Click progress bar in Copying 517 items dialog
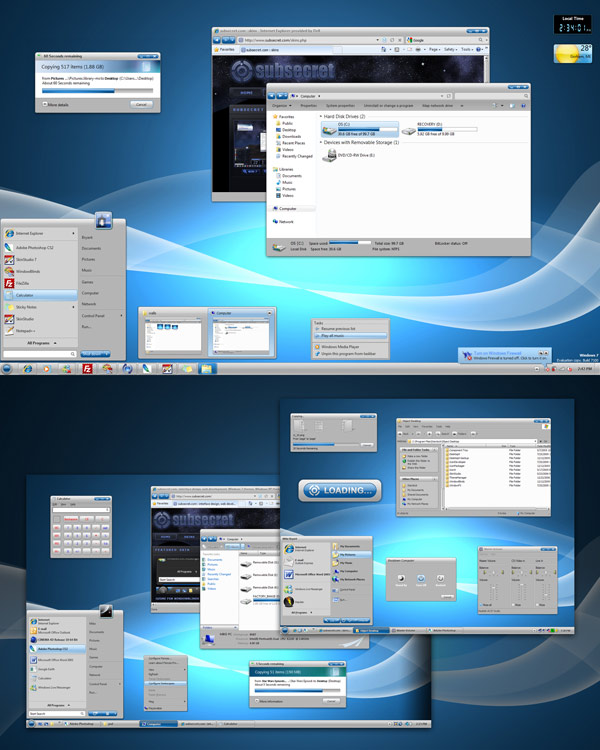Image resolution: width=600 pixels, height=750 pixels. pyautogui.click(x=97, y=90)
